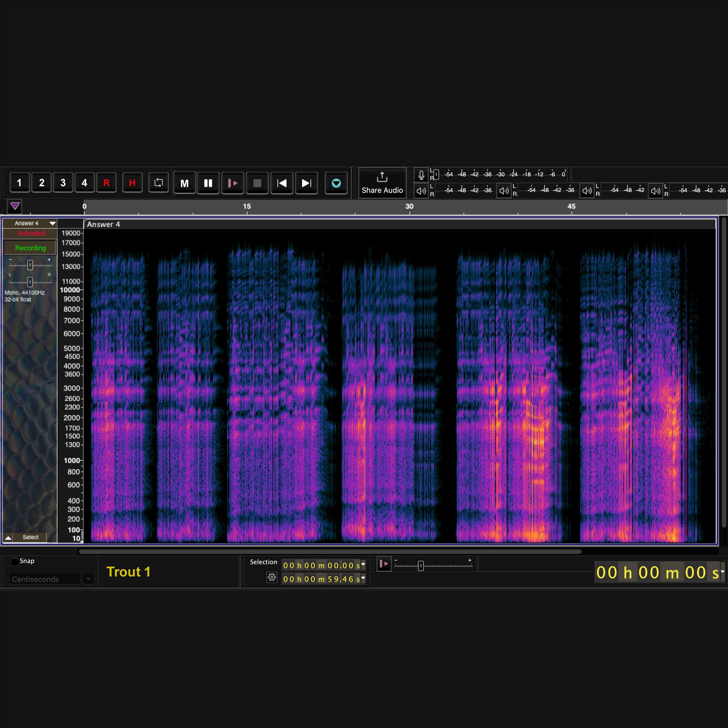
Task: Skip to end of track
Action: (x=306, y=183)
